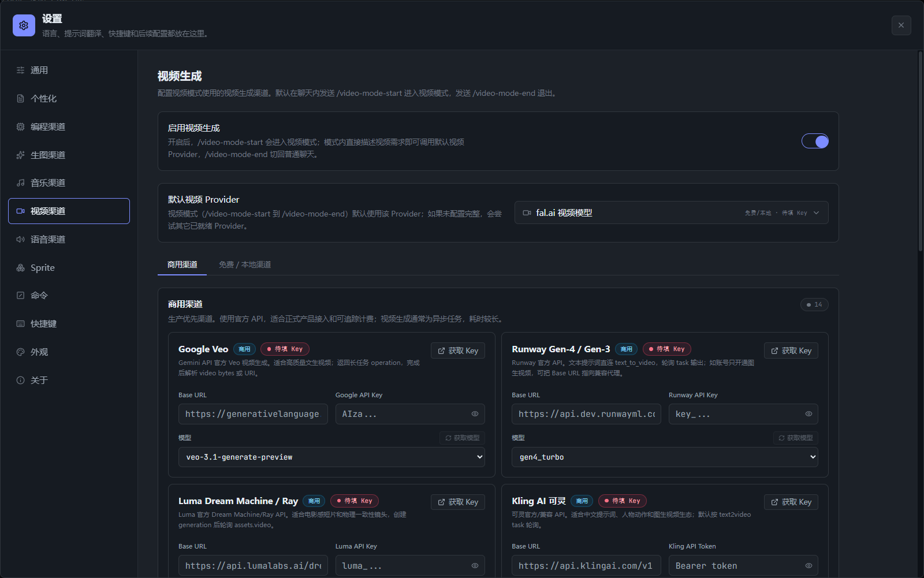Click the 通用 sliders icon in sidebar

pos(20,70)
